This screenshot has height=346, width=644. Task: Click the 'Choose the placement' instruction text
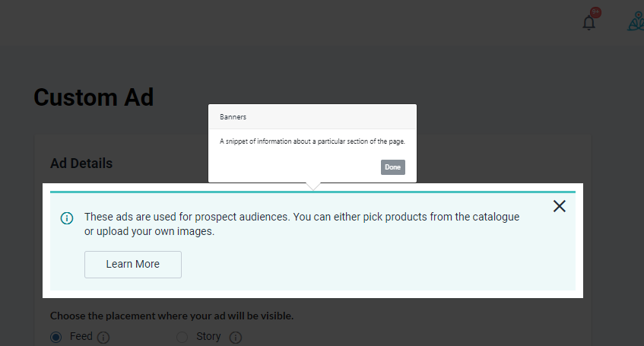tap(172, 316)
